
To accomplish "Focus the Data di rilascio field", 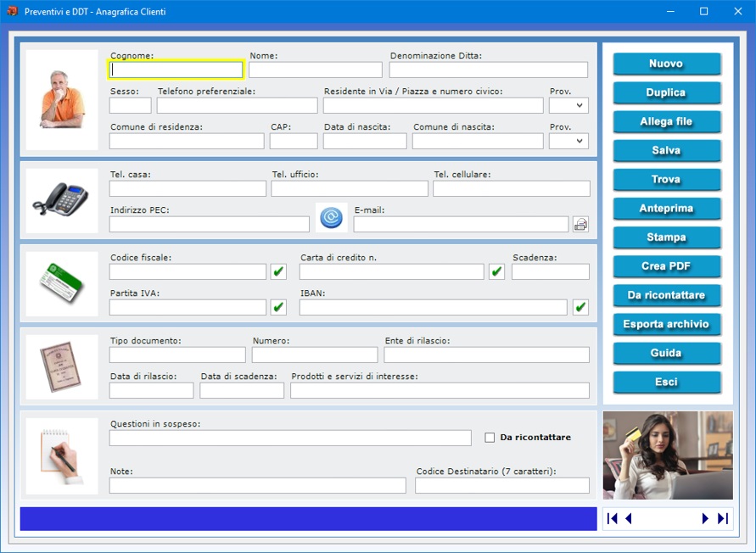I will [151, 390].
